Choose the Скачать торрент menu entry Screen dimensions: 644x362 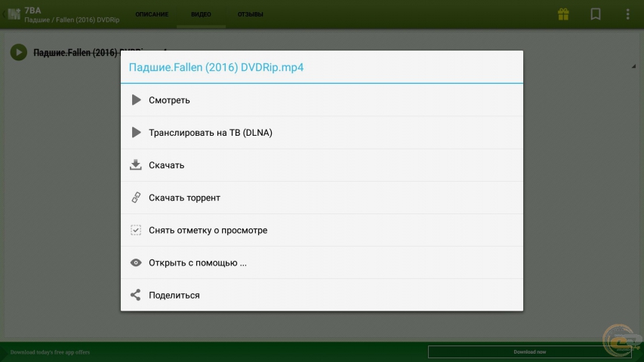pyautogui.click(x=184, y=198)
